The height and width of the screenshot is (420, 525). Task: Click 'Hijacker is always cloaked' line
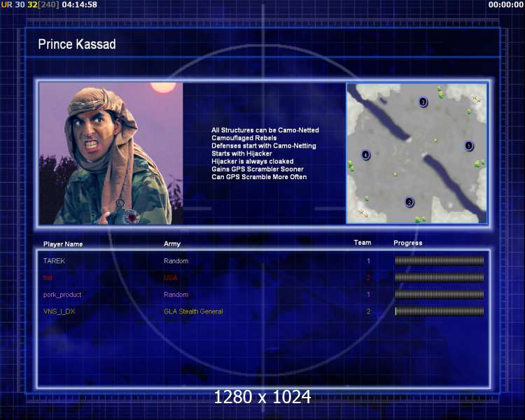253,162
